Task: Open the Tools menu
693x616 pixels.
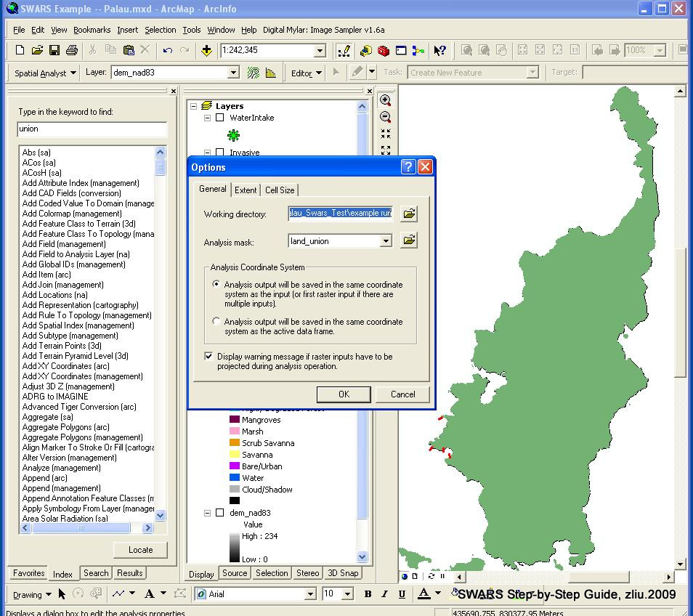Action: [x=191, y=30]
